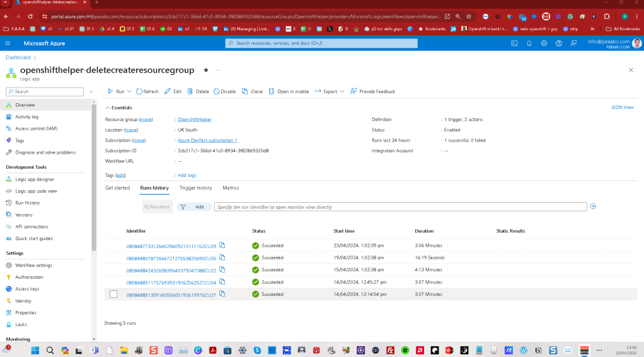Refresh the logic app overview
644x357 pixels.
147,91
